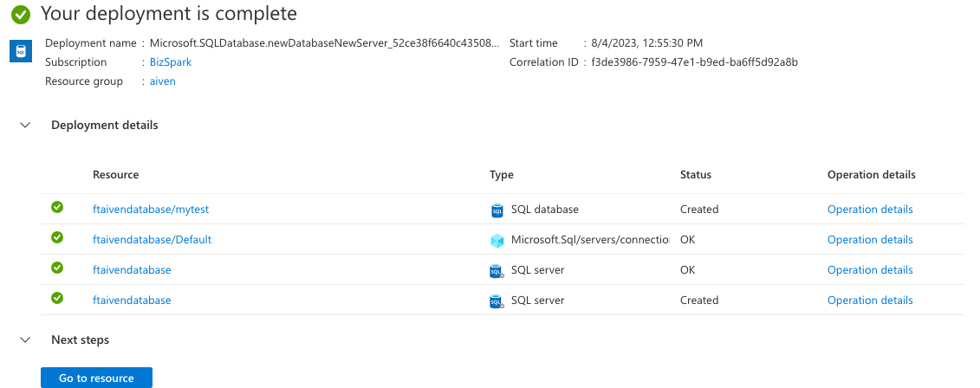Click the Microsoft.SQLDatabase deployment name text
980x388 pixels.
[325, 43]
